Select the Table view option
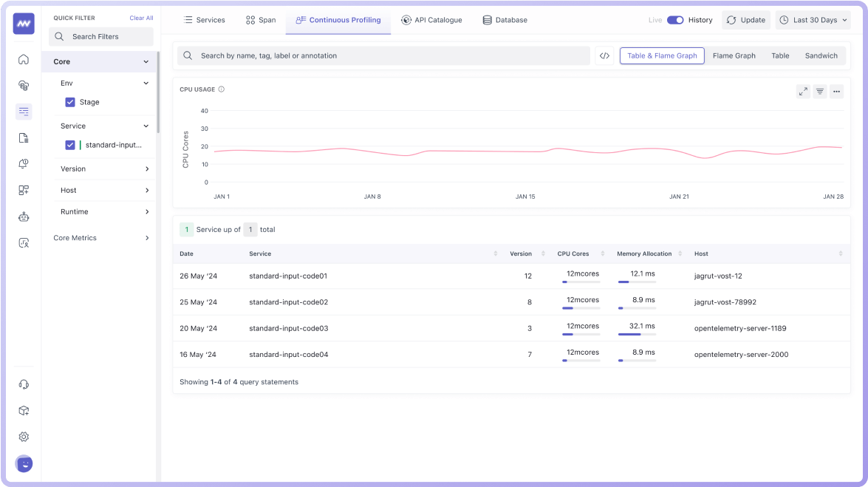 781,55
